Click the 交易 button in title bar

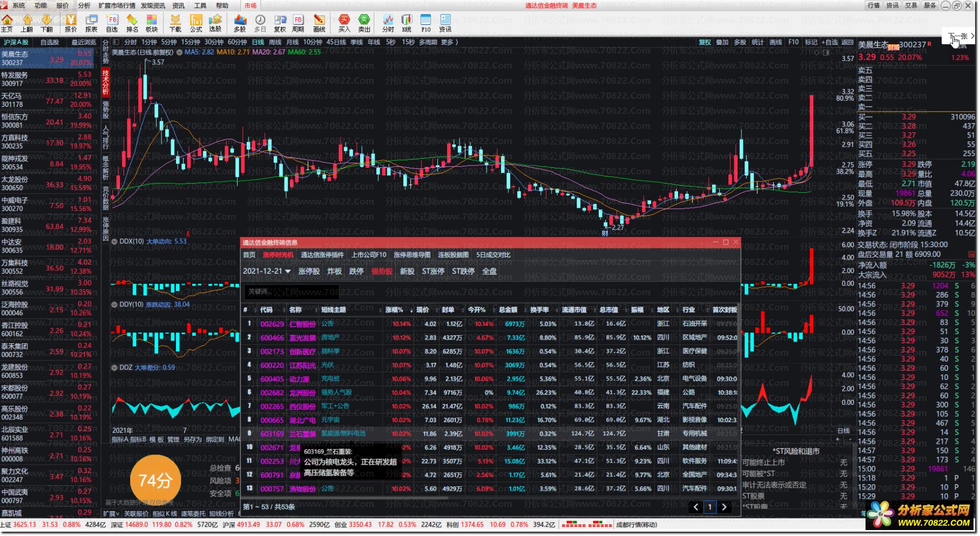(911, 5)
